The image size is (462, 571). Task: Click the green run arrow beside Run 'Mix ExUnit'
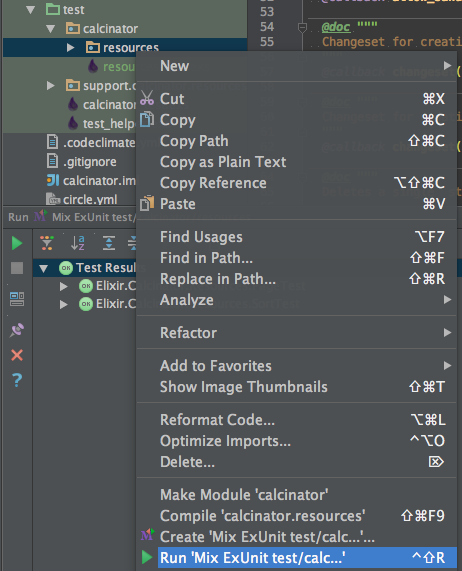point(147,558)
